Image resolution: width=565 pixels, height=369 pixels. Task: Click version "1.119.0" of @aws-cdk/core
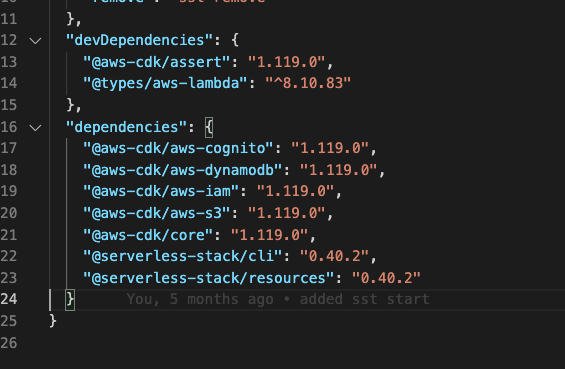(269, 235)
